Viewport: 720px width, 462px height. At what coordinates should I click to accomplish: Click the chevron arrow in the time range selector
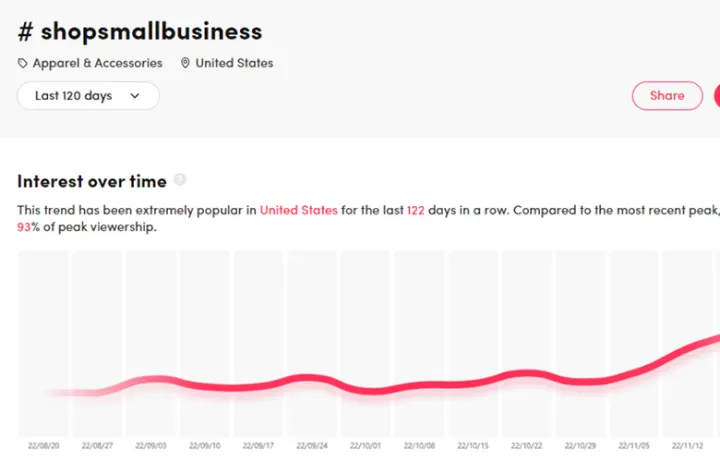coord(136,96)
